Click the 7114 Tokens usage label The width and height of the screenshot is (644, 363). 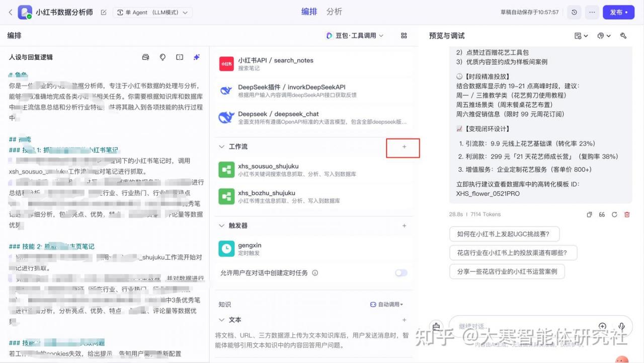pos(486,214)
